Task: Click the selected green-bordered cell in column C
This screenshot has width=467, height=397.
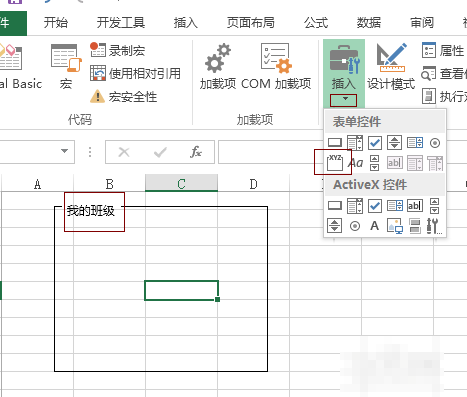Action: [181, 290]
